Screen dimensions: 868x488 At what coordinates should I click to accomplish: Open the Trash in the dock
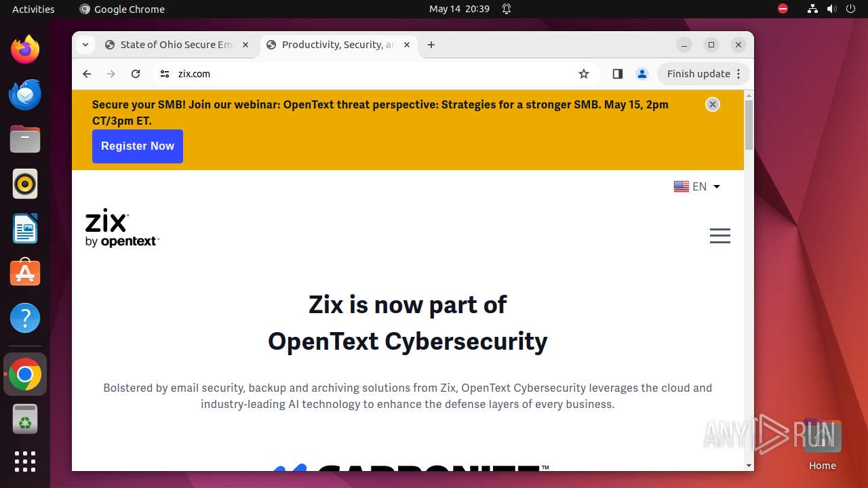tap(25, 420)
